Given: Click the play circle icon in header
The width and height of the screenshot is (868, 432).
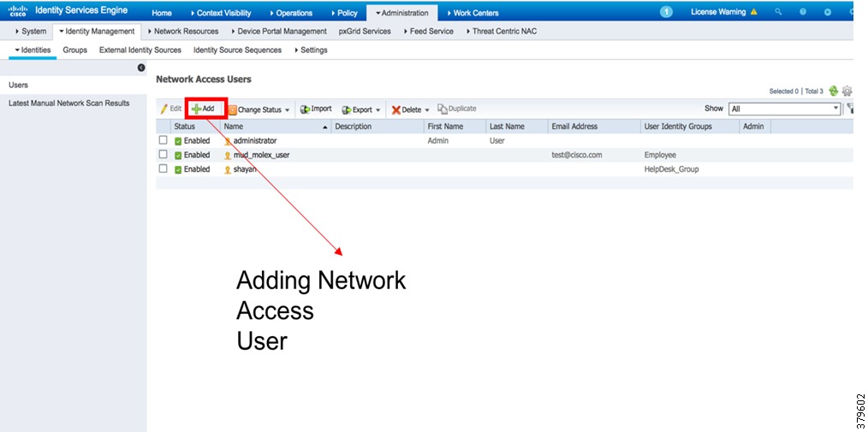Looking at the screenshot, I should pyautogui.click(x=828, y=12).
